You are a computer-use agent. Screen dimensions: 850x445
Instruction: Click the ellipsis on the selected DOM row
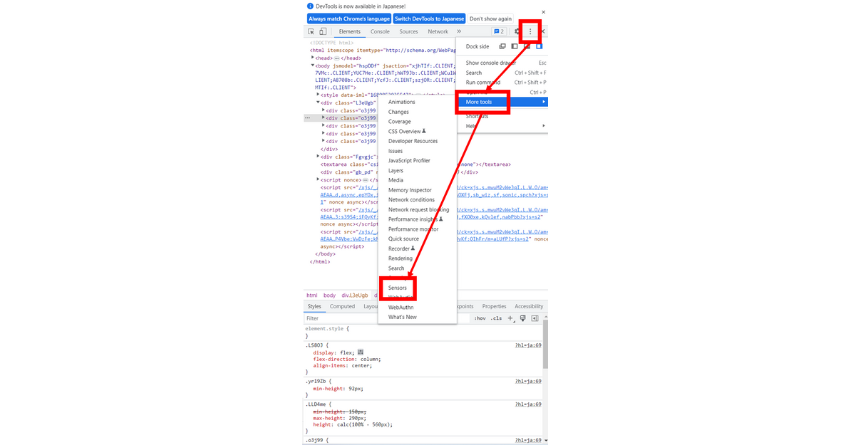307,118
